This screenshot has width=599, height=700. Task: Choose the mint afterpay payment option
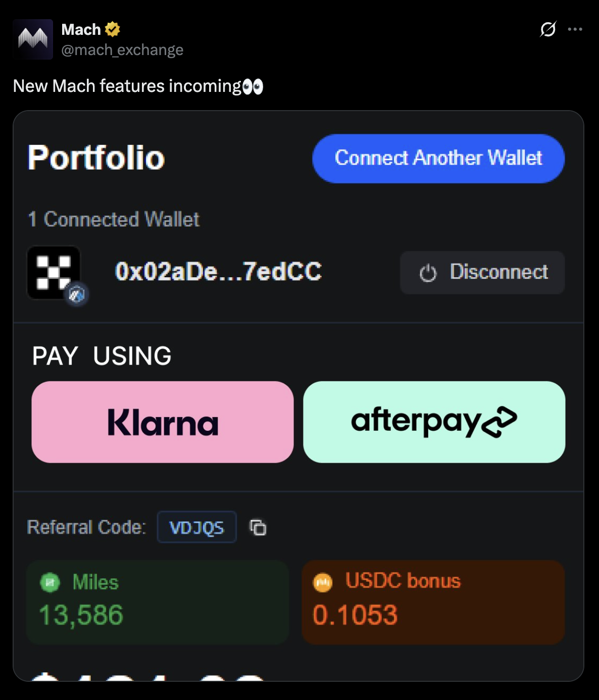[x=434, y=422]
